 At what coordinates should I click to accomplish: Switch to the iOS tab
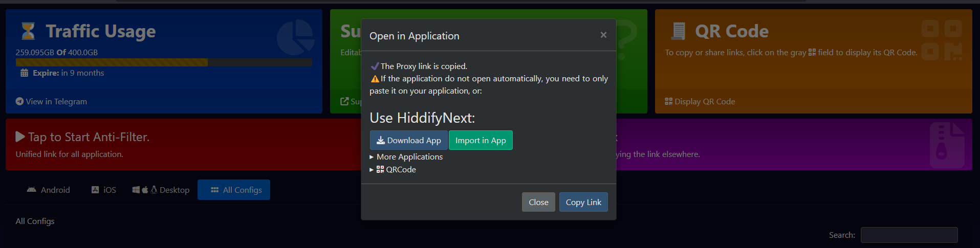tap(103, 190)
